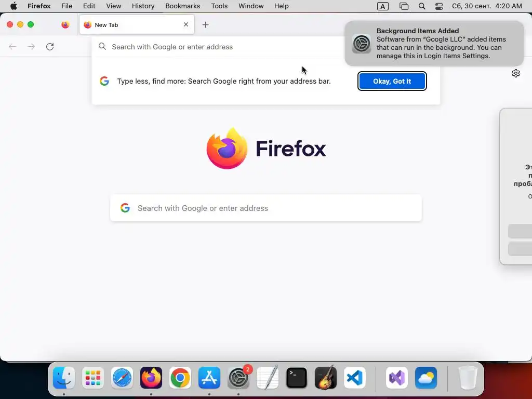Viewport: 532px width, 399px height.
Task: Open Spotlight search in menu bar
Action: pyautogui.click(x=422, y=6)
